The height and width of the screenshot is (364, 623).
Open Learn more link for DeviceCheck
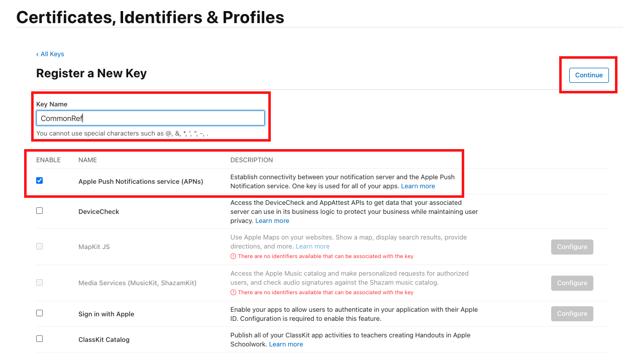click(x=272, y=221)
